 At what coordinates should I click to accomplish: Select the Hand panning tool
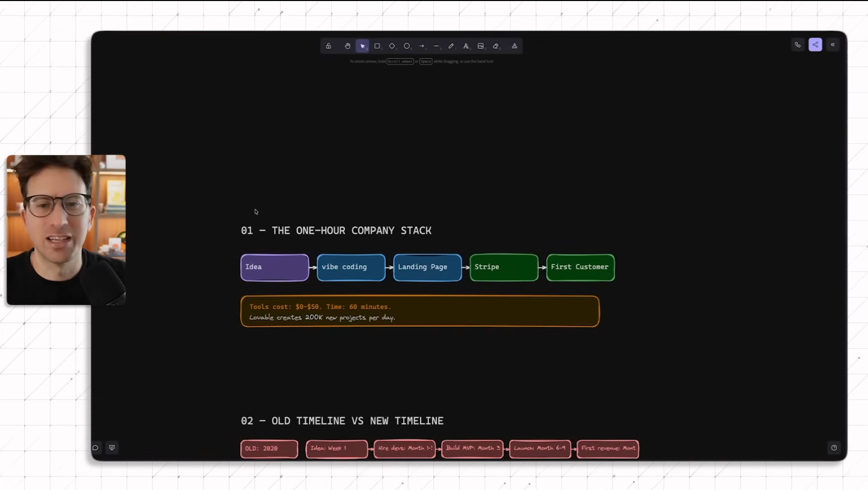[x=347, y=46]
